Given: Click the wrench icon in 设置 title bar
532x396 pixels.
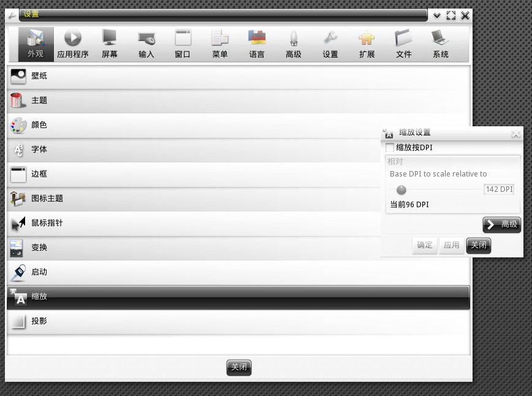Looking at the screenshot, I should point(12,15).
